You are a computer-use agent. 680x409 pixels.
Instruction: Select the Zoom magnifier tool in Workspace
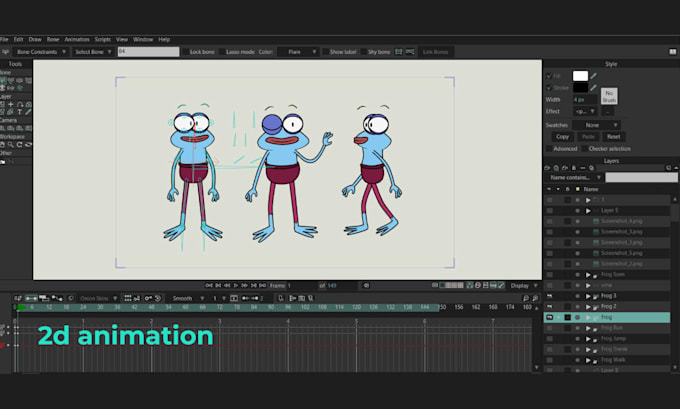click(11, 145)
